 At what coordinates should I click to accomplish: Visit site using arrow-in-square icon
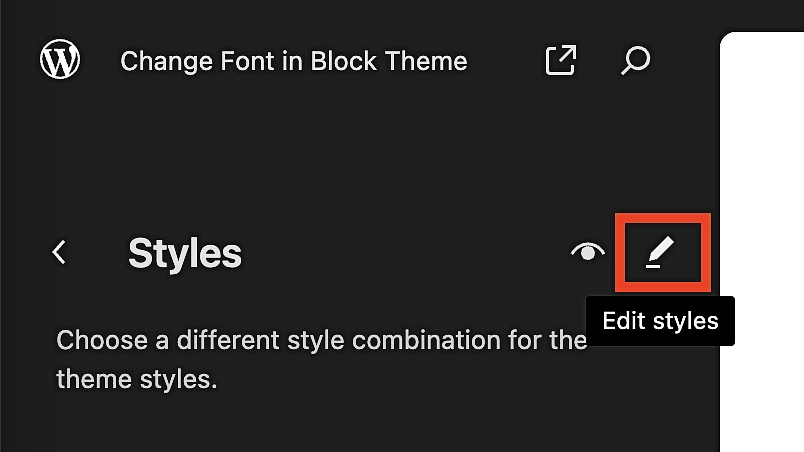(x=560, y=60)
